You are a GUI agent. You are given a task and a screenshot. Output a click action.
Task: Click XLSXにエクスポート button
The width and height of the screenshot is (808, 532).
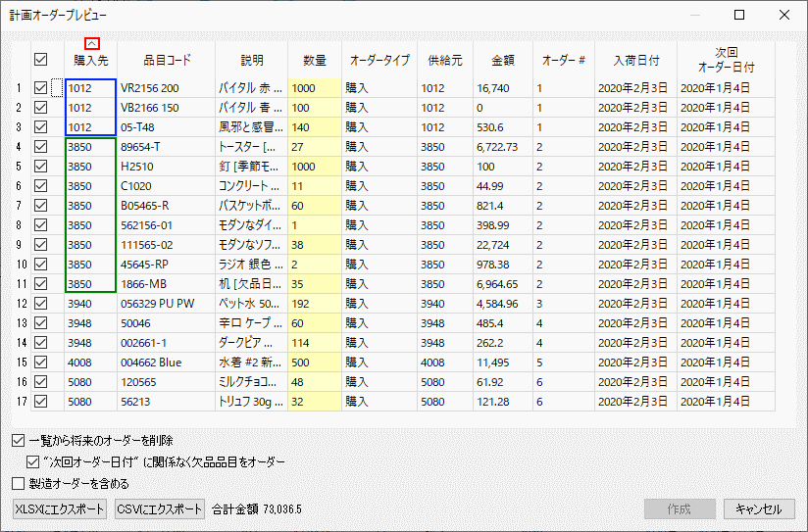click(x=59, y=509)
